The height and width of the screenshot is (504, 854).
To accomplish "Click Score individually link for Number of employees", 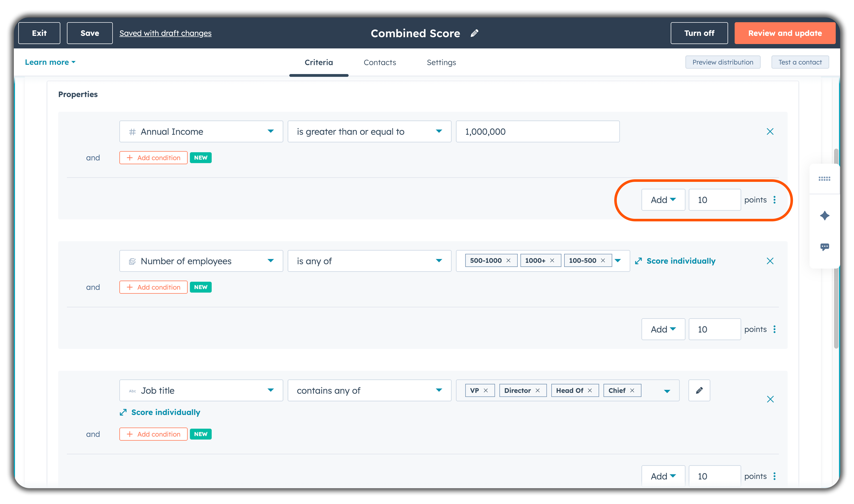I will [x=680, y=261].
